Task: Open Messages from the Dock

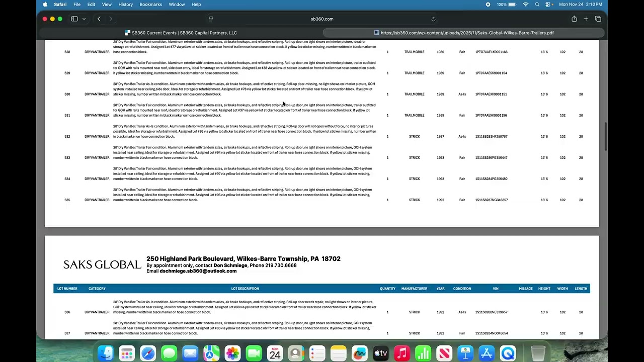Action: pos(169,353)
